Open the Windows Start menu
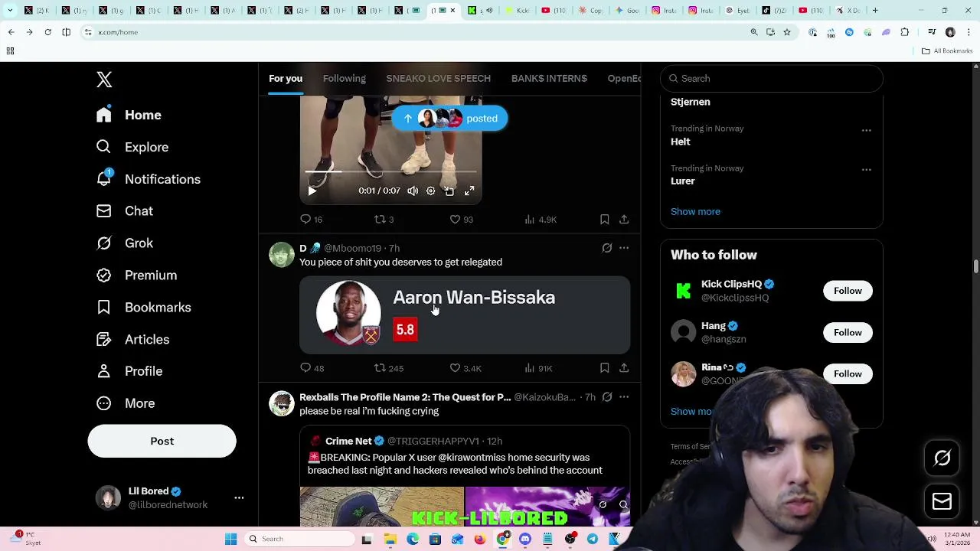980x551 pixels. coord(230,539)
